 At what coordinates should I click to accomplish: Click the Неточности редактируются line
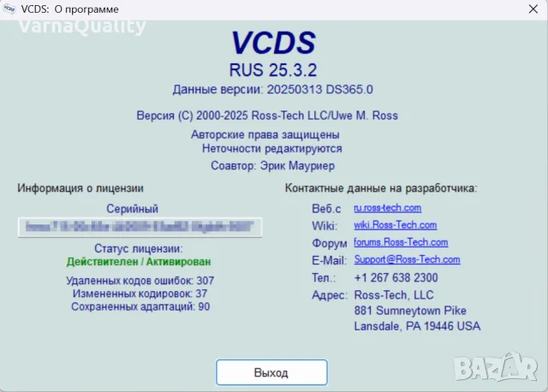click(x=272, y=149)
